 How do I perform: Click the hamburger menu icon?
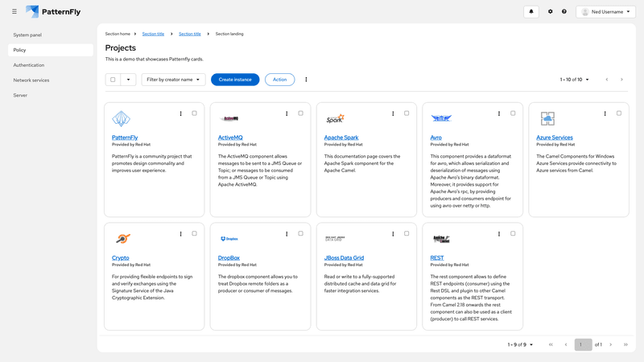14,12
